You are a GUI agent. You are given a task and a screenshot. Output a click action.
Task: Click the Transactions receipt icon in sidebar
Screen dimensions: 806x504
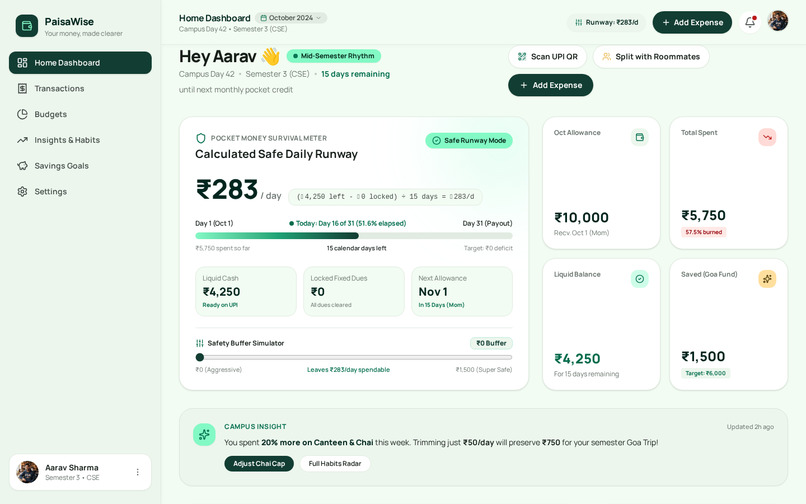[x=22, y=88]
